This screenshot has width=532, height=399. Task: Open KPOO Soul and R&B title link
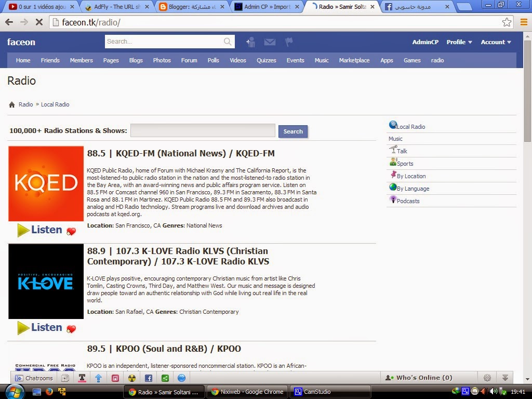[x=164, y=349]
